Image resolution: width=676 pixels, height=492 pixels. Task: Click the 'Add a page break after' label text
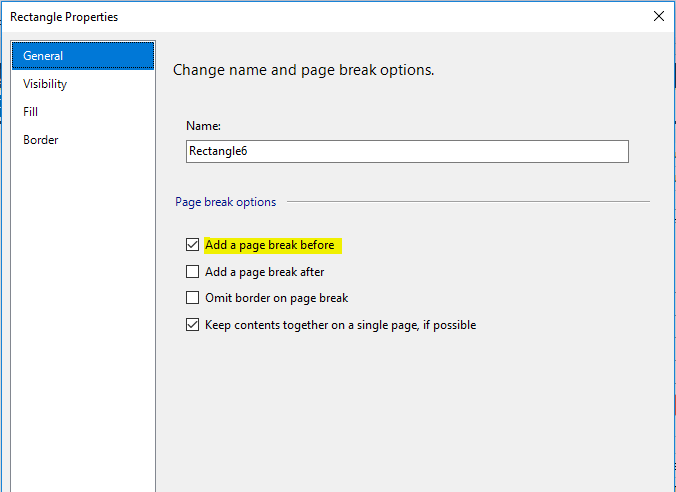264,271
